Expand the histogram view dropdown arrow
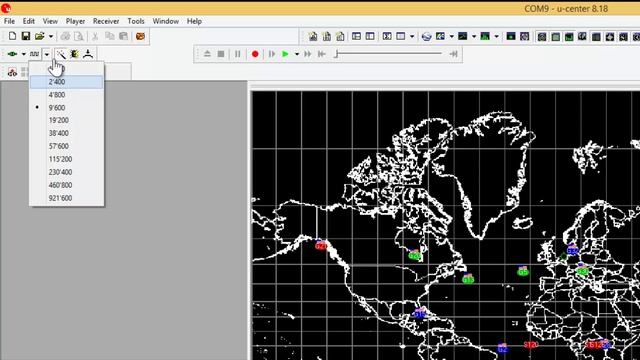Image resolution: width=640 pixels, height=360 pixels. [x=496, y=37]
